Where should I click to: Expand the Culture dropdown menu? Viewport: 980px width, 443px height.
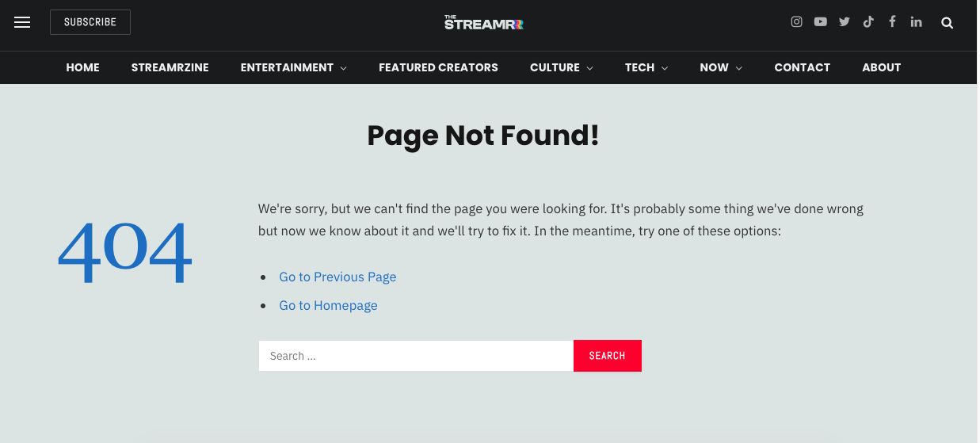[x=561, y=67]
